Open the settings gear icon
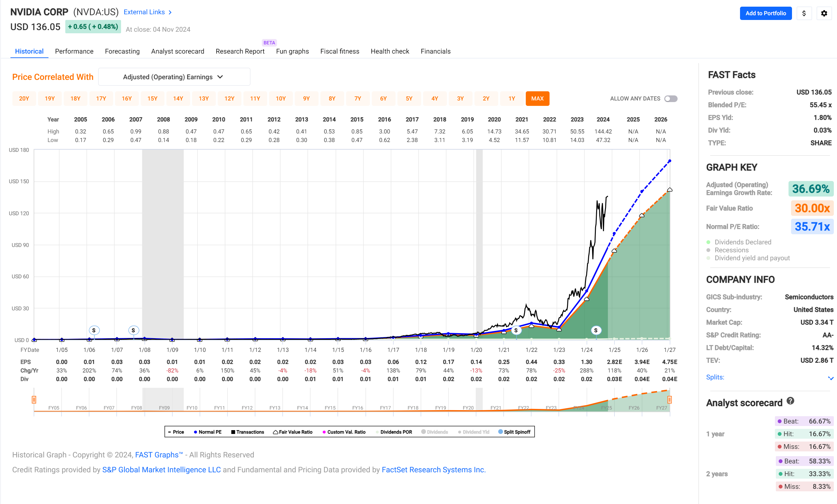Viewport: 837px width, 504px height. click(x=824, y=13)
